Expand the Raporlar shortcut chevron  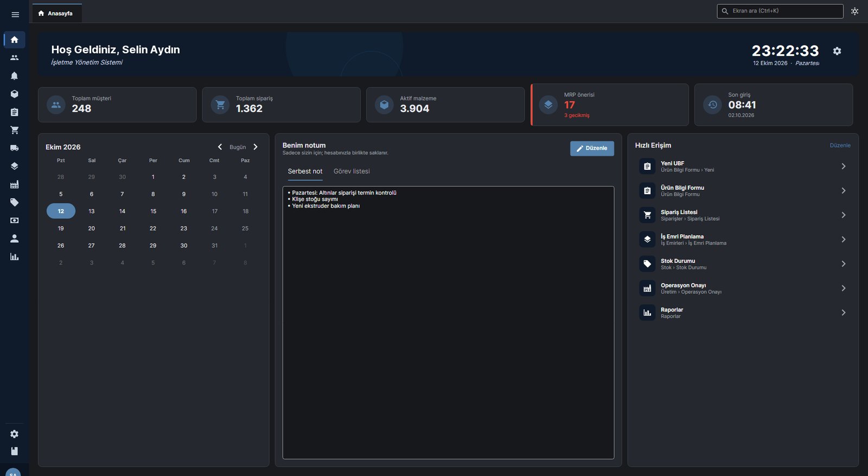844,313
